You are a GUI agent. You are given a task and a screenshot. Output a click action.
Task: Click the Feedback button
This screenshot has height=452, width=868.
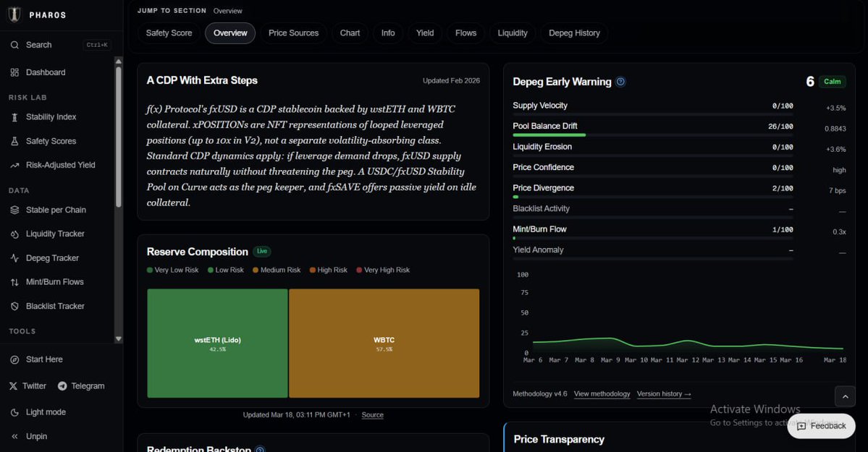(822, 426)
